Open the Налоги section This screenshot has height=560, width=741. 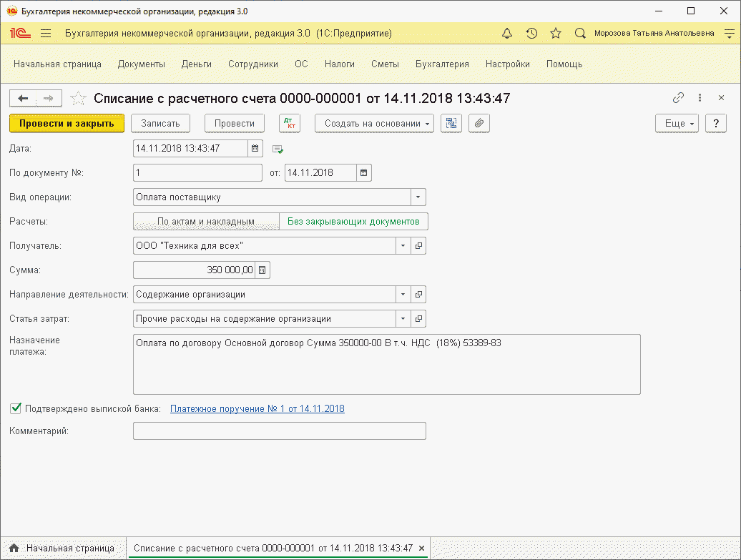click(x=340, y=64)
